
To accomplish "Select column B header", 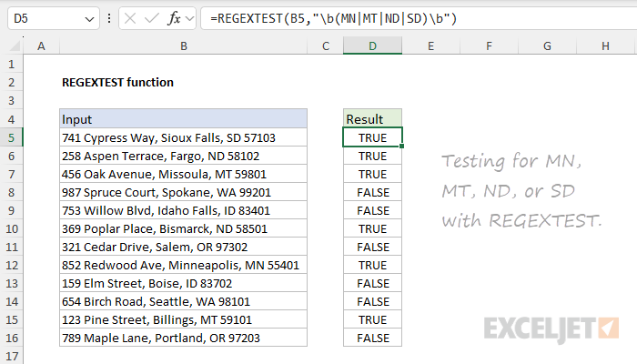I will click(183, 45).
